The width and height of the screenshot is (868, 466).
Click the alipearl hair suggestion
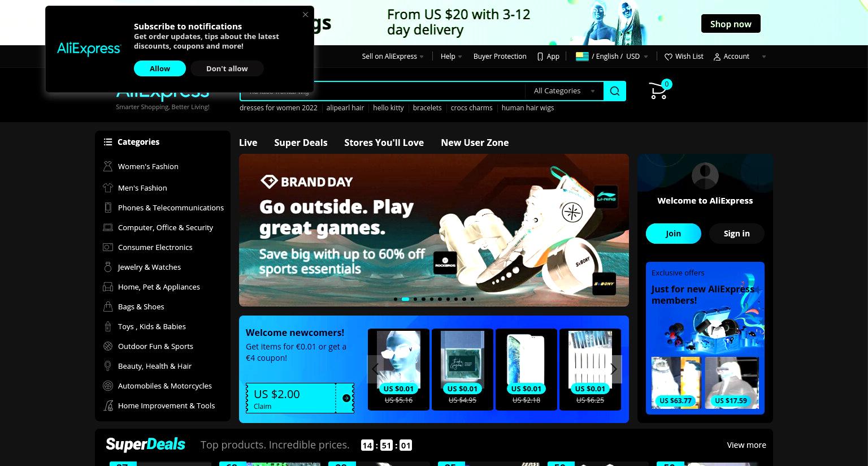coord(345,107)
